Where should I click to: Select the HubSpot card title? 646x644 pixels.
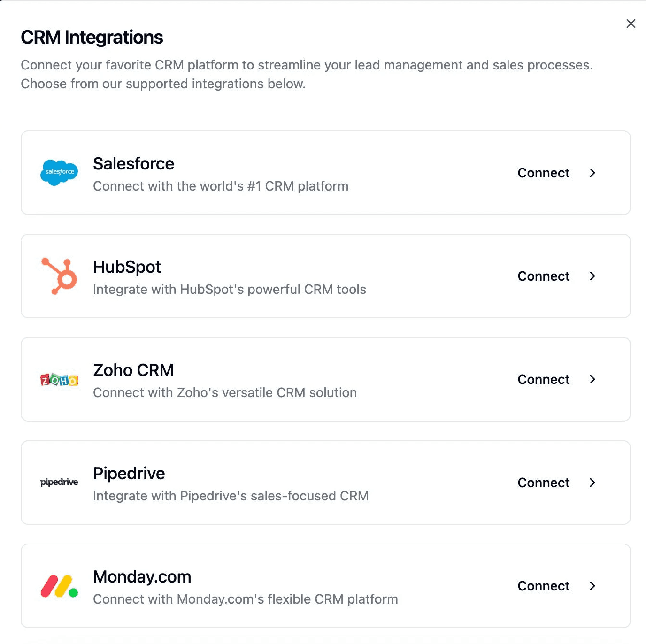[x=127, y=267]
